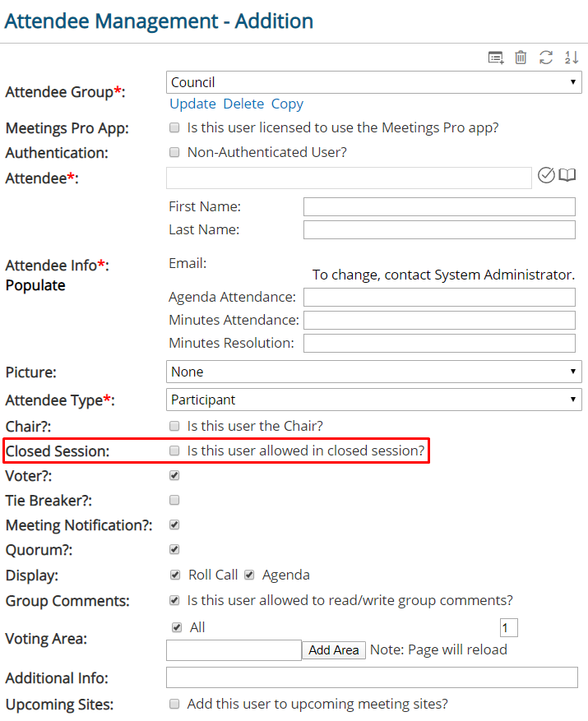Check the Tie Breaker checkbox

coord(174,500)
